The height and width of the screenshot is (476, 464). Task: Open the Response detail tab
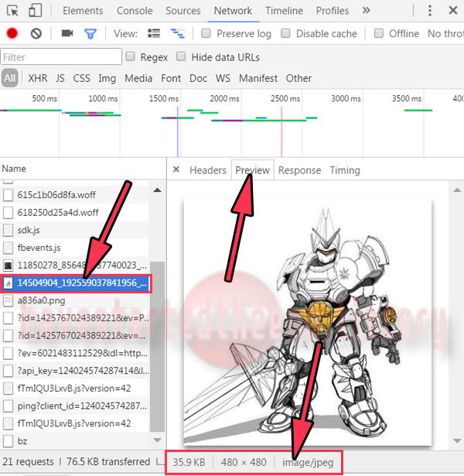click(299, 170)
